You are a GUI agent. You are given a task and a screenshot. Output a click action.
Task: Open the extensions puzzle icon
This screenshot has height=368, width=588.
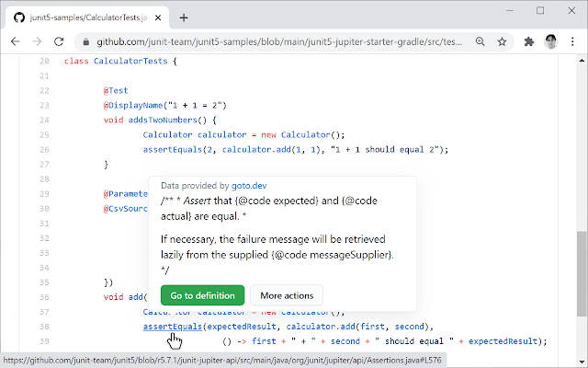[529, 41]
